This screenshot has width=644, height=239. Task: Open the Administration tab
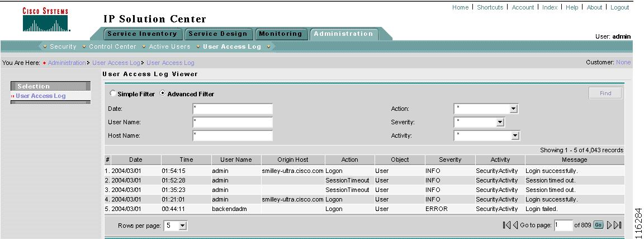coord(343,34)
